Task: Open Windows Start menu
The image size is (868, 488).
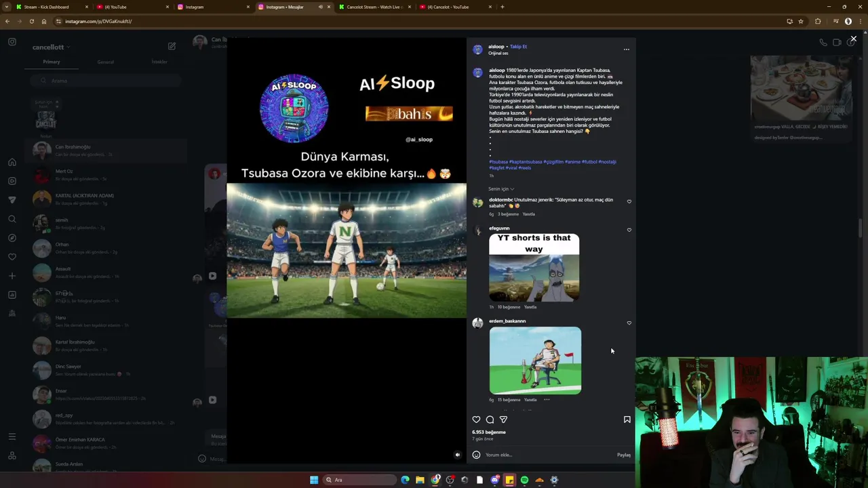Action: coord(314,480)
